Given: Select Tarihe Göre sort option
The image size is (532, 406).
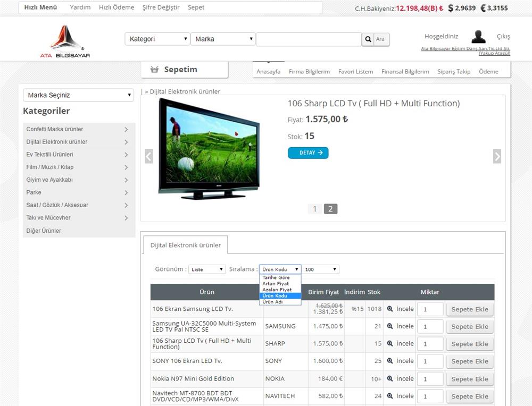Looking at the screenshot, I should click(280, 277).
